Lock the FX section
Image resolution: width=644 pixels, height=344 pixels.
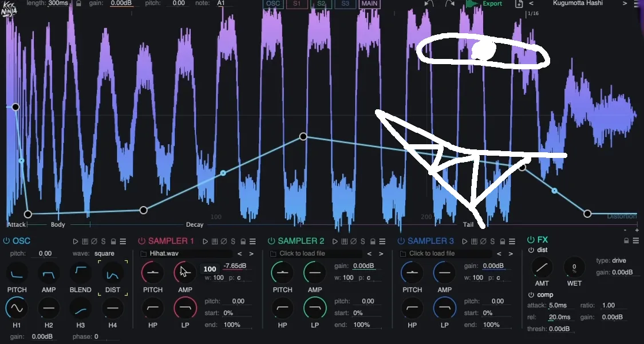pos(626,240)
